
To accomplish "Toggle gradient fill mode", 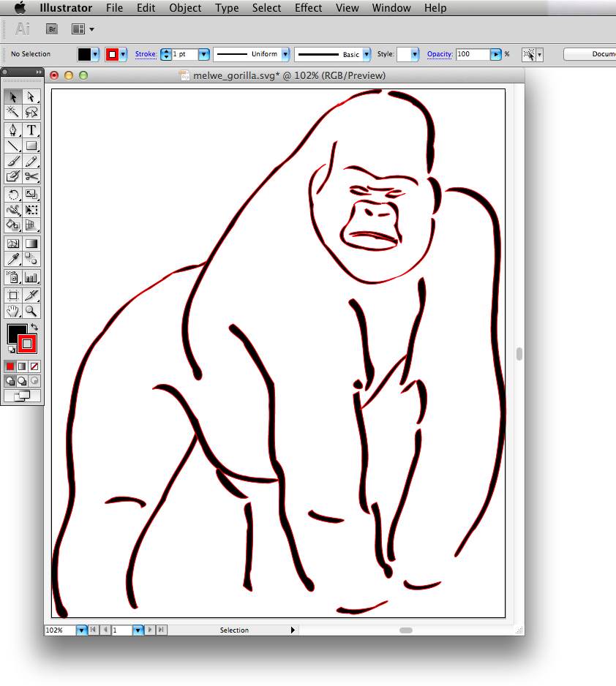I will coord(21,366).
